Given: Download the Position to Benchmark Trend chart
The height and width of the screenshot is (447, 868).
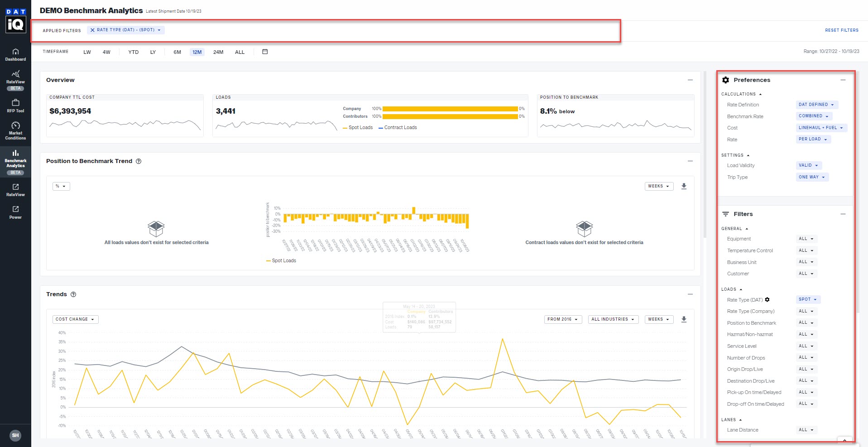Looking at the screenshot, I should (x=684, y=186).
